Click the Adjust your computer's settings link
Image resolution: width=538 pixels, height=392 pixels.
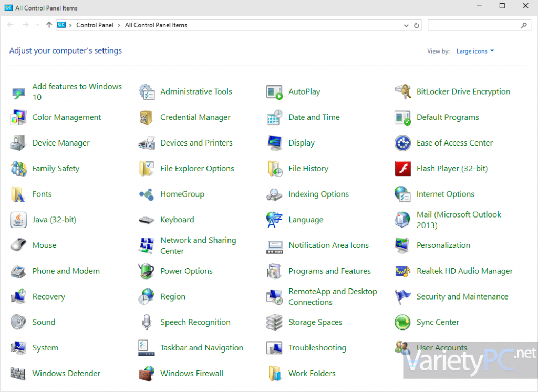coord(65,50)
